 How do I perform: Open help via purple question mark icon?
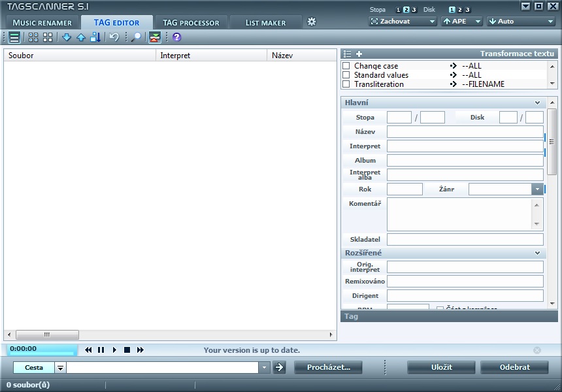[176, 37]
